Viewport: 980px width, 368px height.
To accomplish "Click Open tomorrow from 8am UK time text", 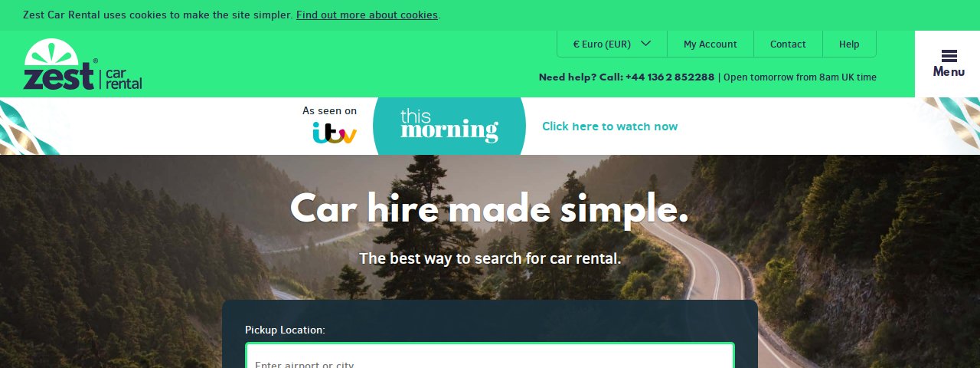I will tap(800, 77).
